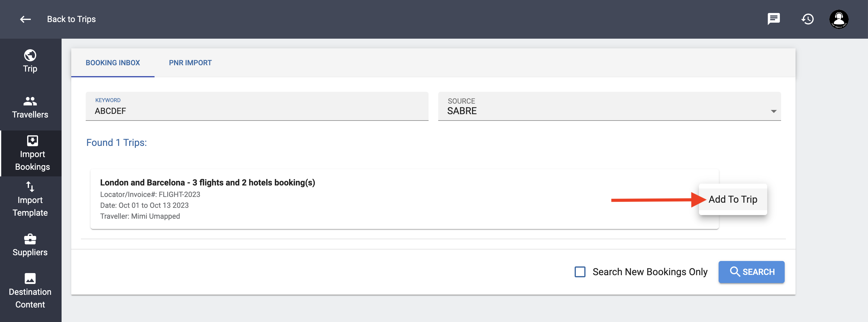The width and height of the screenshot is (868, 322).
Task: Open the history clock icon
Action: tap(807, 19)
